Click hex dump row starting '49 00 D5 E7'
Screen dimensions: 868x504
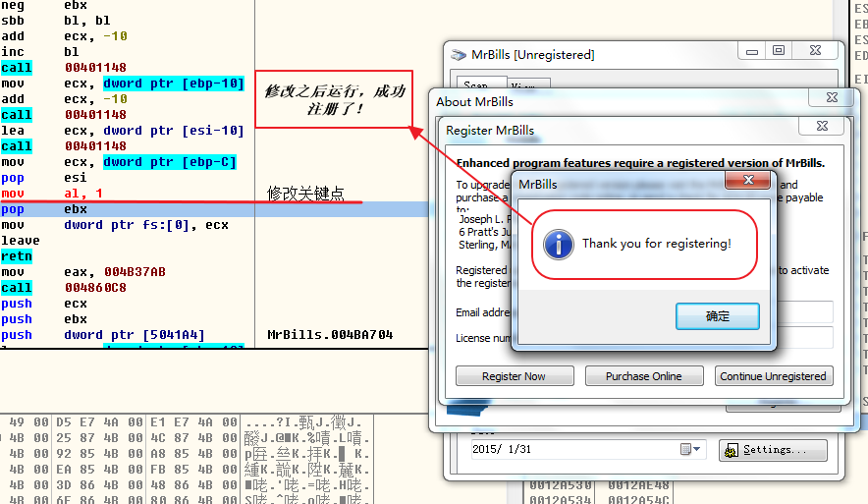pyautogui.click(x=188, y=422)
